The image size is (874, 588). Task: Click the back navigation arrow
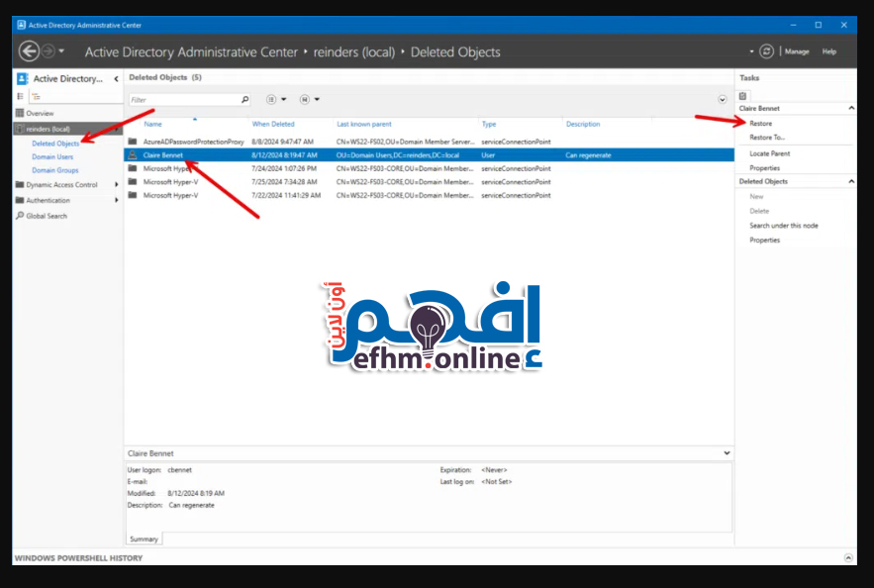pyautogui.click(x=29, y=51)
